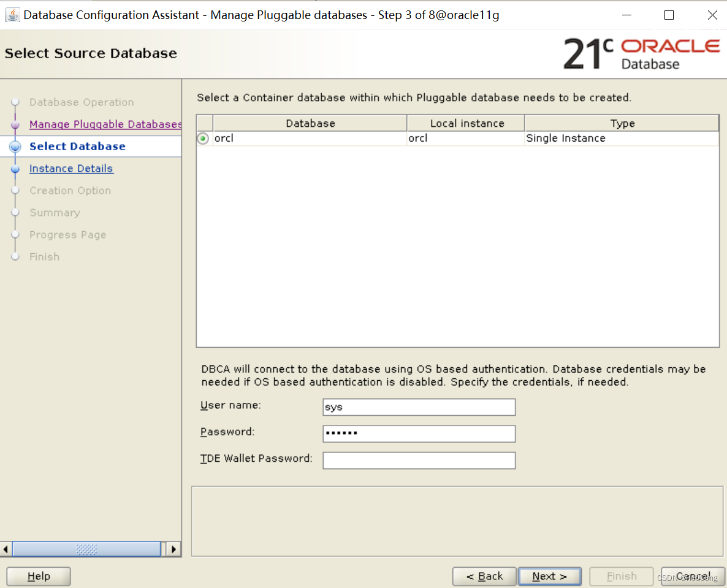
Task: Click the Java application icon in title bar
Action: pyautogui.click(x=12, y=15)
